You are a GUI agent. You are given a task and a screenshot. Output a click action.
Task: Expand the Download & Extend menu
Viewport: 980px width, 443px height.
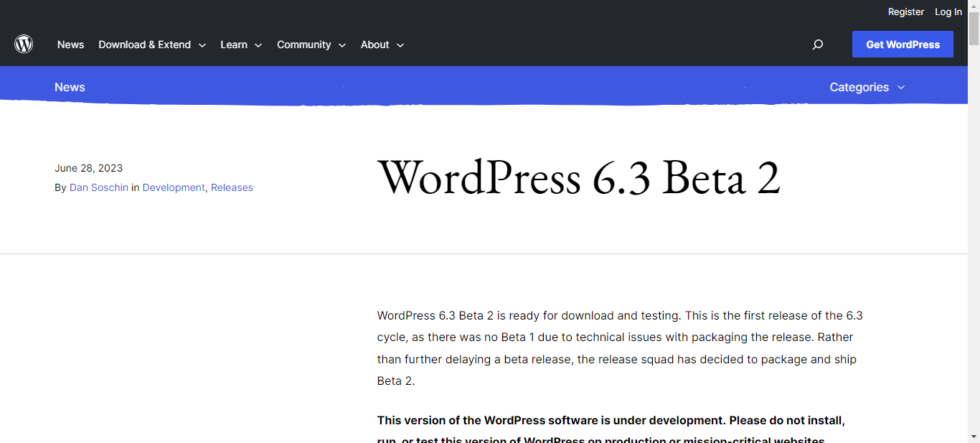point(152,45)
